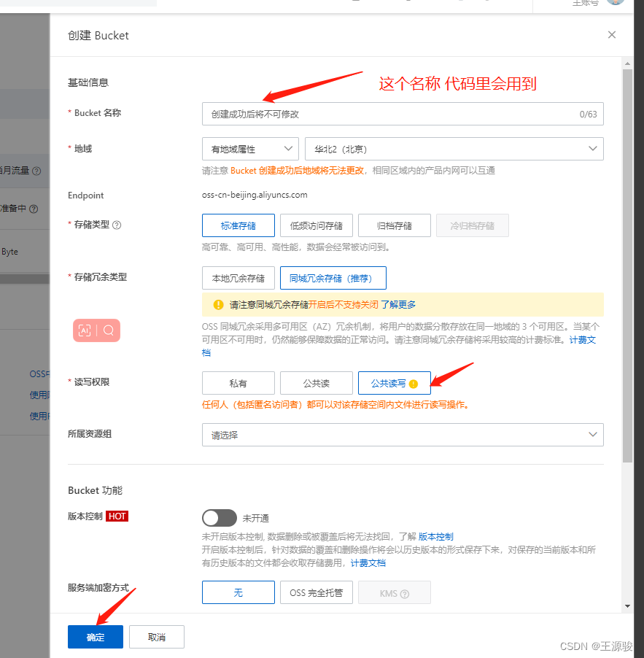Click the Endpoint value oss-cn-beijing.aliyuncs.com
This screenshot has height=658, width=644.
point(255,195)
